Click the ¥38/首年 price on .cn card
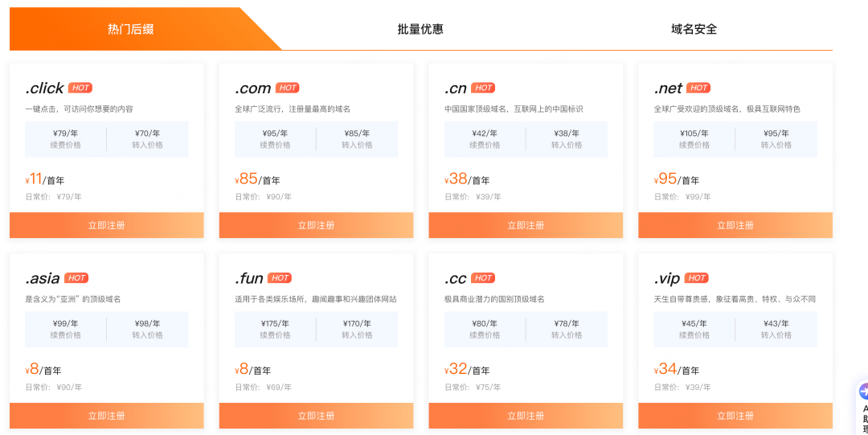The width and height of the screenshot is (868, 435). pyautogui.click(x=467, y=179)
